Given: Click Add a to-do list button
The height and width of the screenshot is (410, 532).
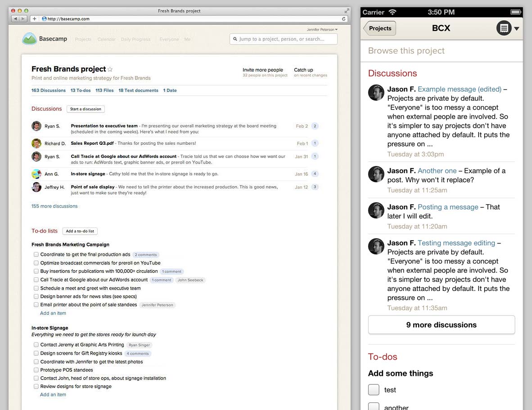Looking at the screenshot, I should coord(80,231).
